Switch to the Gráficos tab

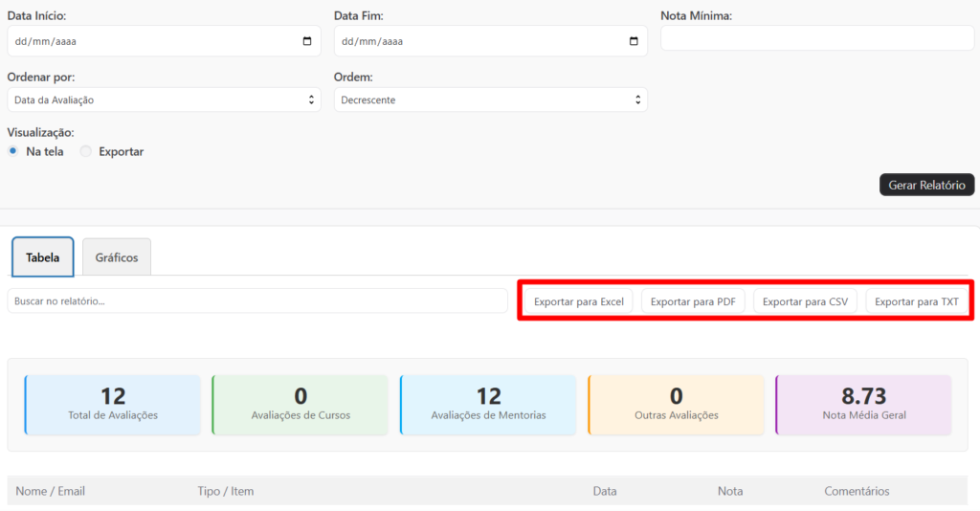tap(117, 257)
